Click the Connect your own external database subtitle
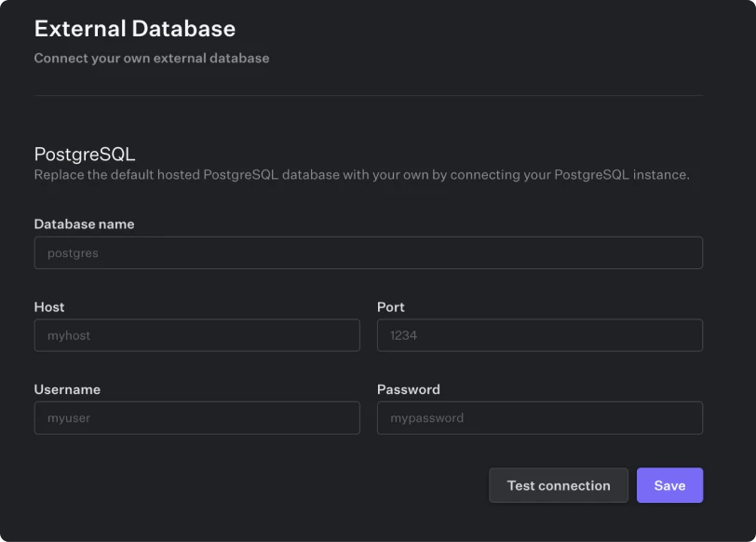The height and width of the screenshot is (542, 756). [x=151, y=58]
